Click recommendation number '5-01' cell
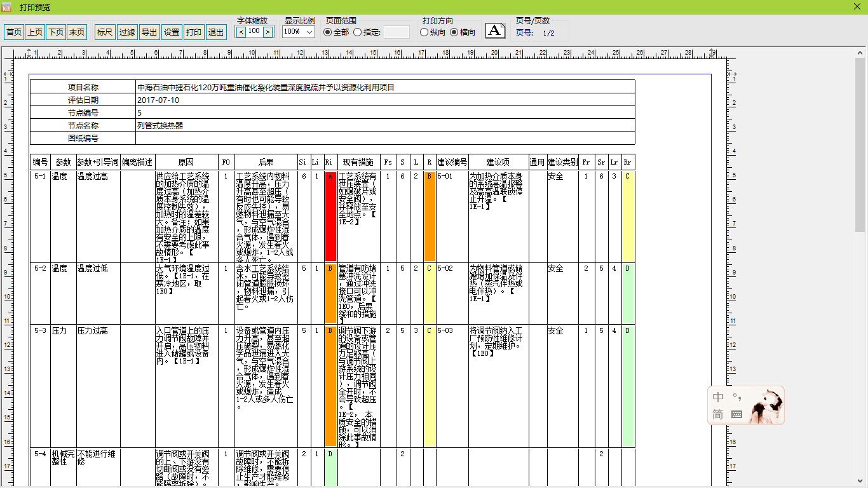Viewport: 868px width, 488px height. coord(452,216)
